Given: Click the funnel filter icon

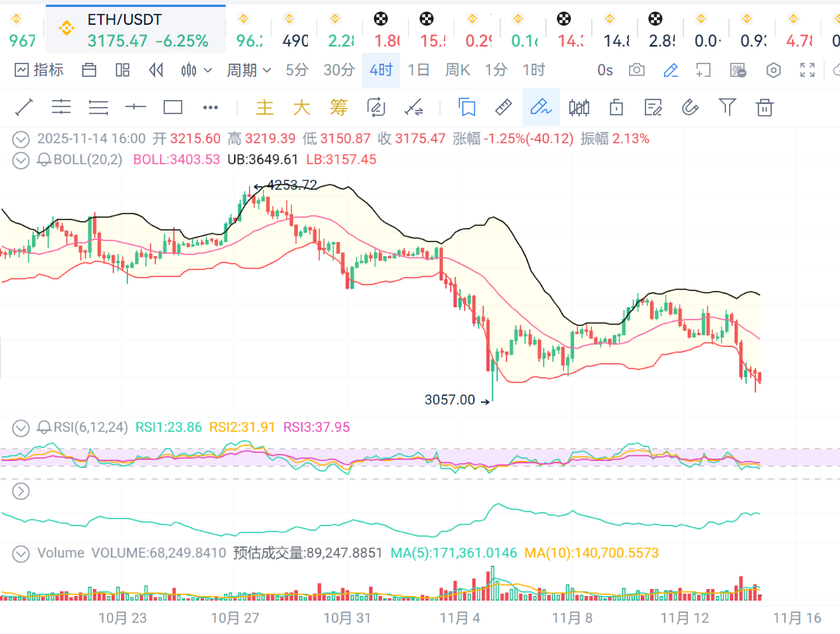Looking at the screenshot, I should [x=727, y=107].
